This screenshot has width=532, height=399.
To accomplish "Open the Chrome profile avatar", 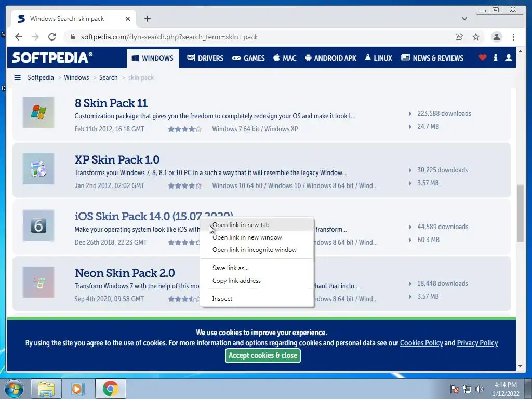I will click(x=496, y=37).
